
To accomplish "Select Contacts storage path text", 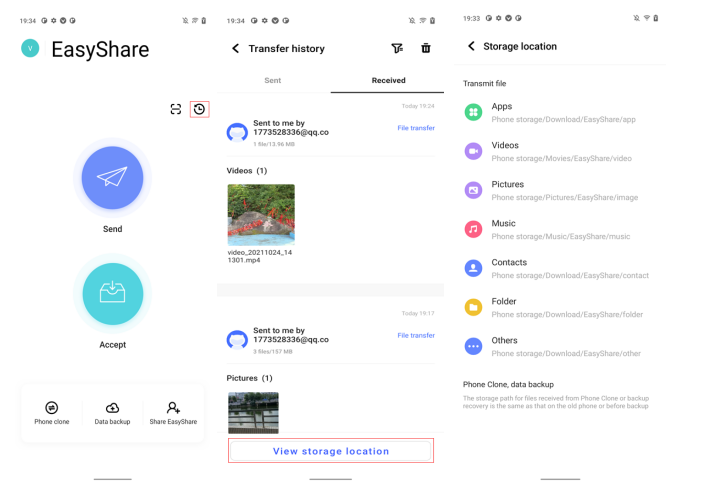I will click(x=570, y=275).
